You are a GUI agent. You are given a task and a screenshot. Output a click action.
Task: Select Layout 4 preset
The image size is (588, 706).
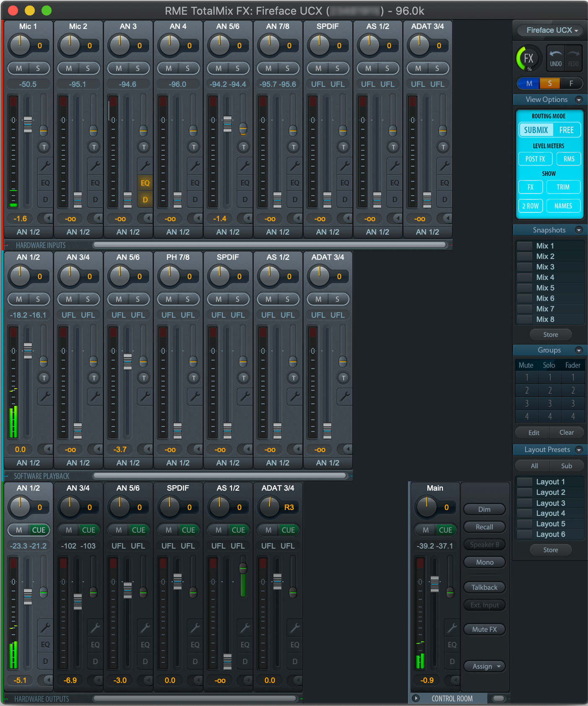pyautogui.click(x=550, y=513)
